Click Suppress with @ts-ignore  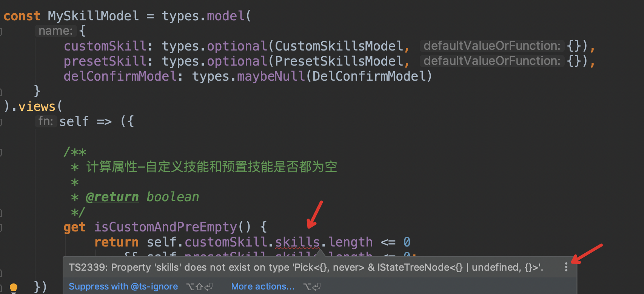(123, 286)
